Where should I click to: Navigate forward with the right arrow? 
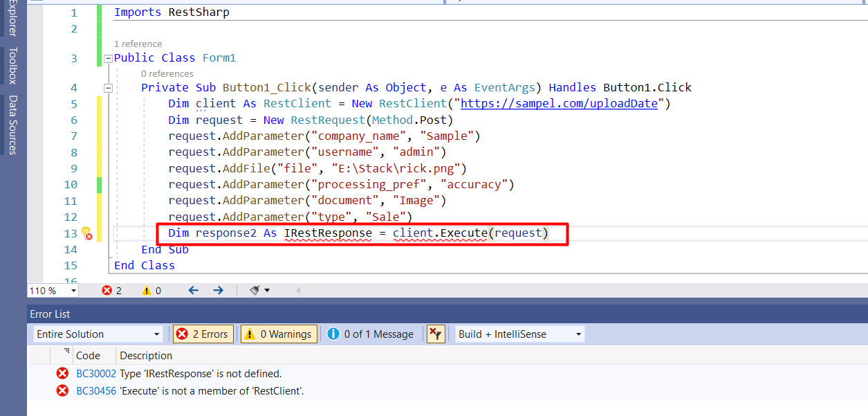point(218,291)
